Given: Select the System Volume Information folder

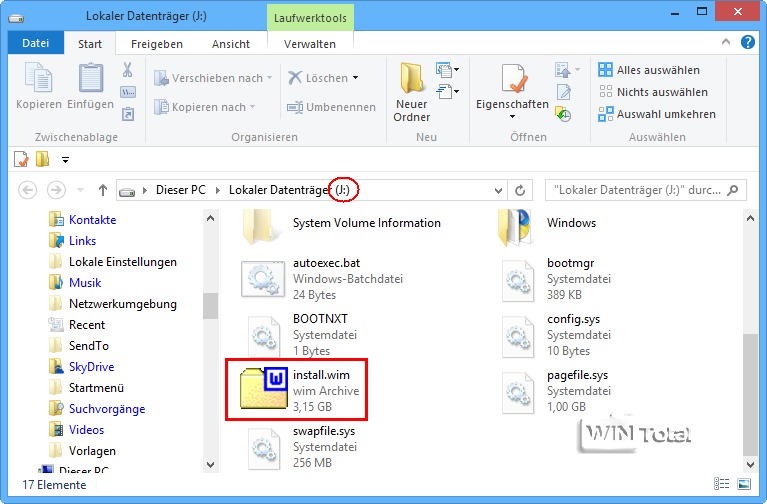Looking at the screenshot, I should tap(342, 225).
